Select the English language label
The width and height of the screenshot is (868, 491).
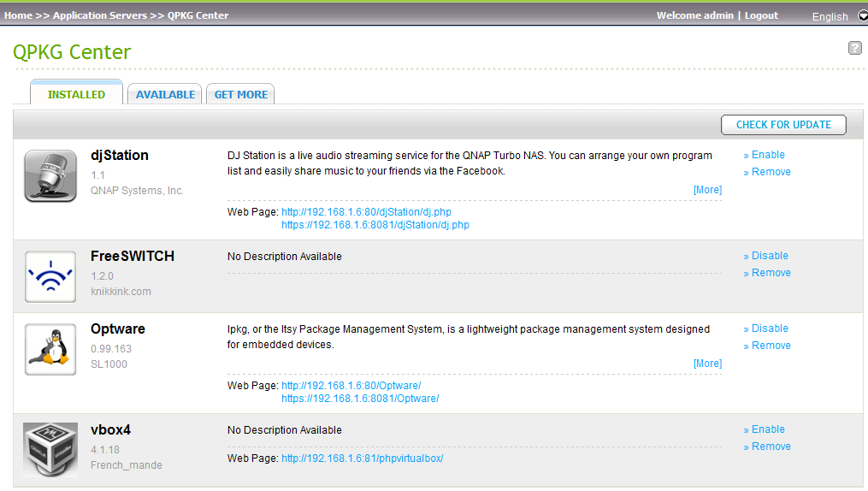click(830, 16)
